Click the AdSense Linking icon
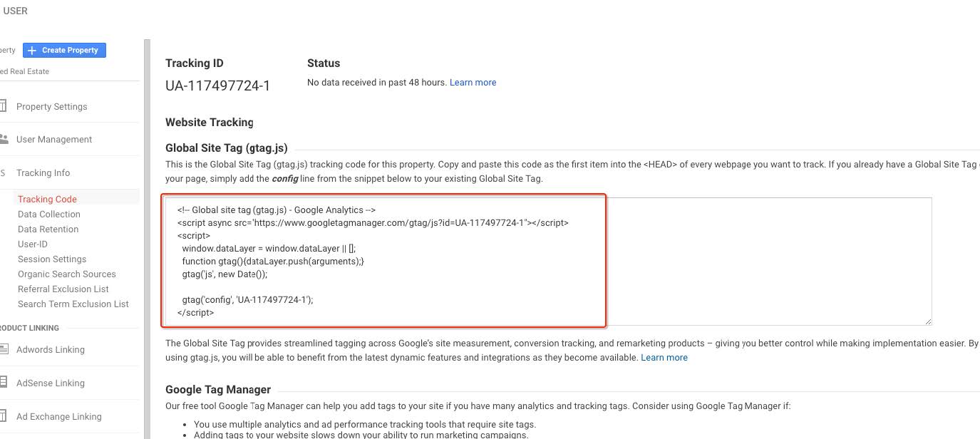This screenshot has height=439, width=980. point(4,383)
